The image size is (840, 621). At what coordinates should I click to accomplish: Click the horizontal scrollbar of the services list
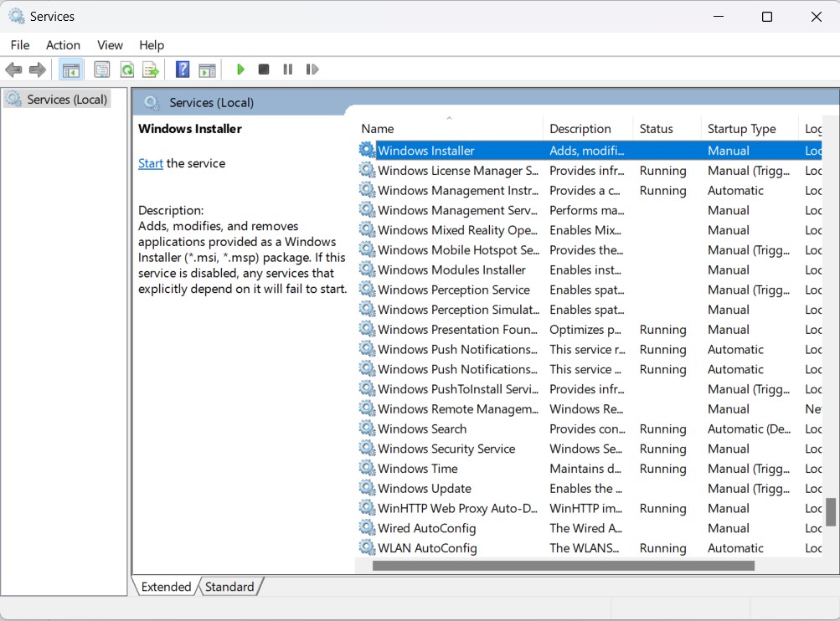point(563,566)
